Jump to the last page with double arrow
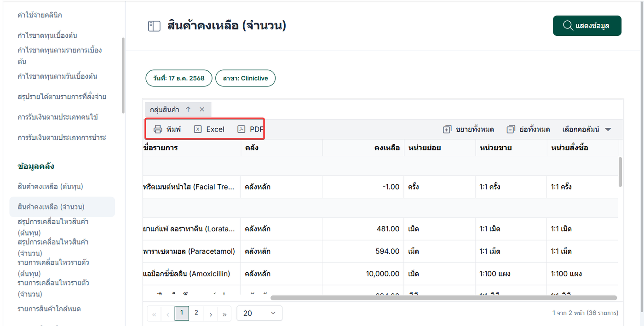 [x=224, y=314]
